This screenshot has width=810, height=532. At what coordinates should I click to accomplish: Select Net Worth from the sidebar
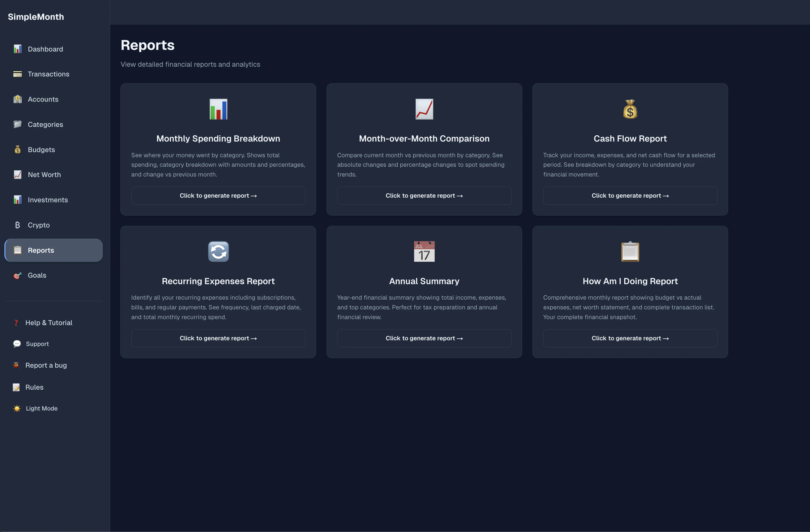(x=44, y=175)
